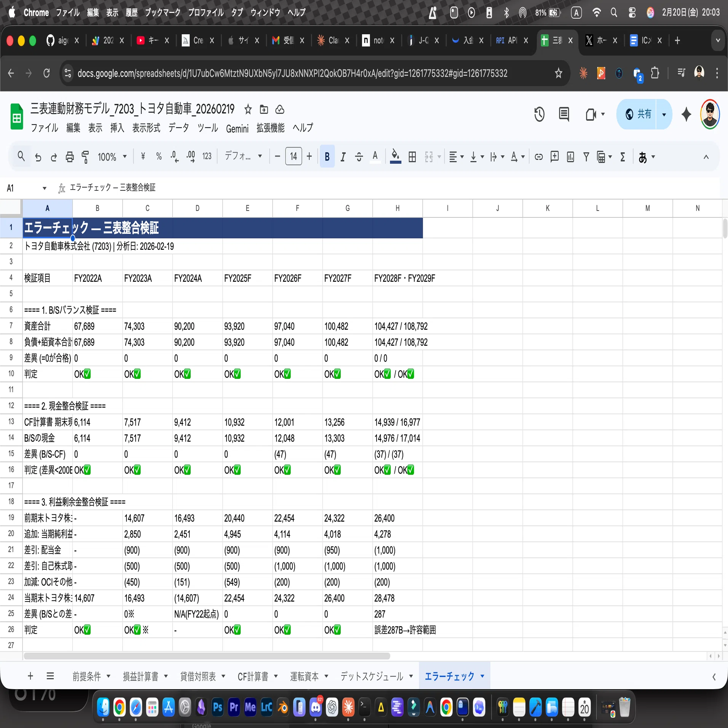728x728 pixels.
Task: Click the undo icon in toolbar
Action: click(x=38, y=157)
